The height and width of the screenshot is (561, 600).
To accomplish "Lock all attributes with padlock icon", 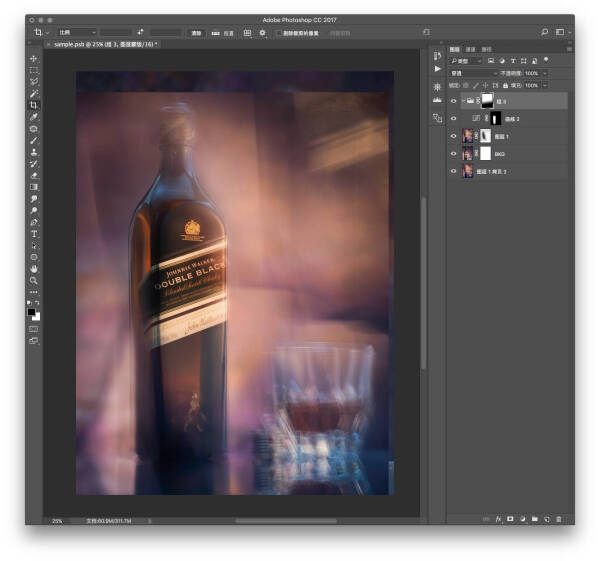I will click(505, 85).
